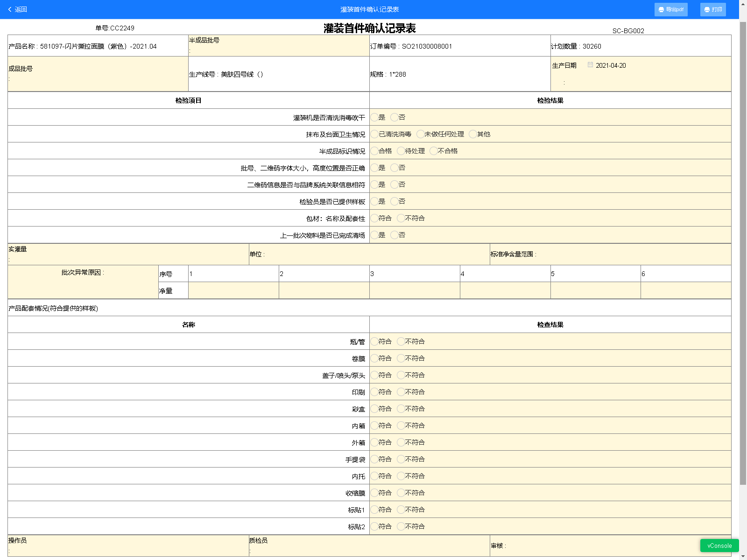Select 不符合 for 包材：名称及配套性
This screenshot has height=560, width=747.
[401, 218]
